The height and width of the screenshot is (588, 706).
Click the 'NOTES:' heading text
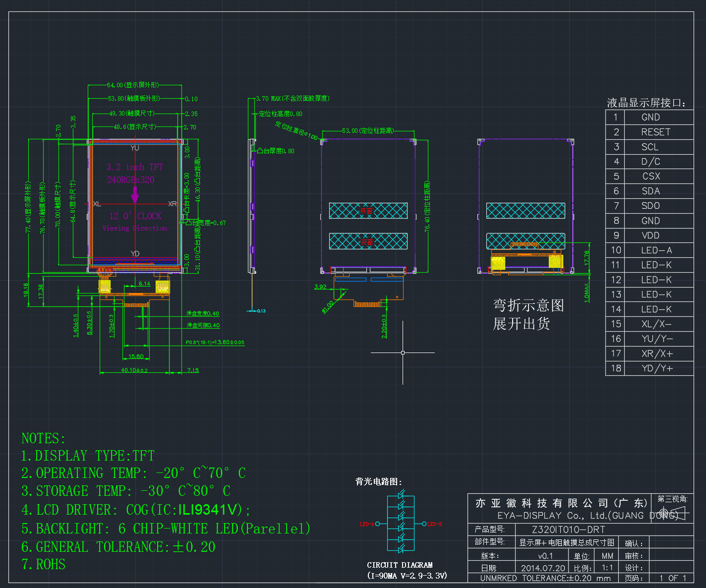(43, 438)
